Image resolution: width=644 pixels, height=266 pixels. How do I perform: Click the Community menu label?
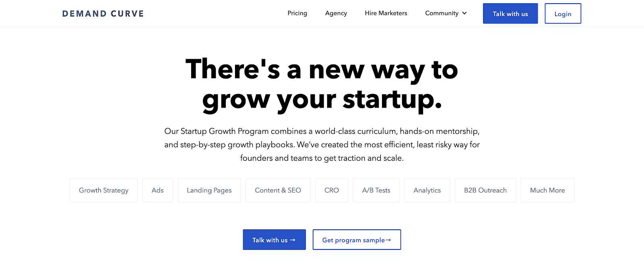(442, 13)
